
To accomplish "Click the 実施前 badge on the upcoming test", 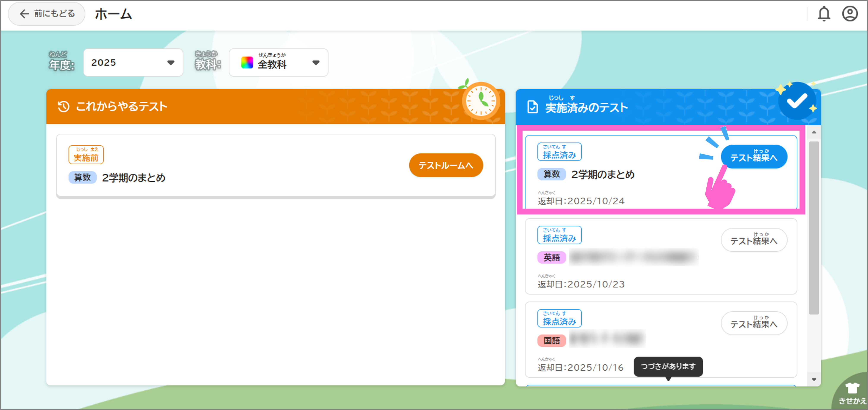I will pos(86,155).
